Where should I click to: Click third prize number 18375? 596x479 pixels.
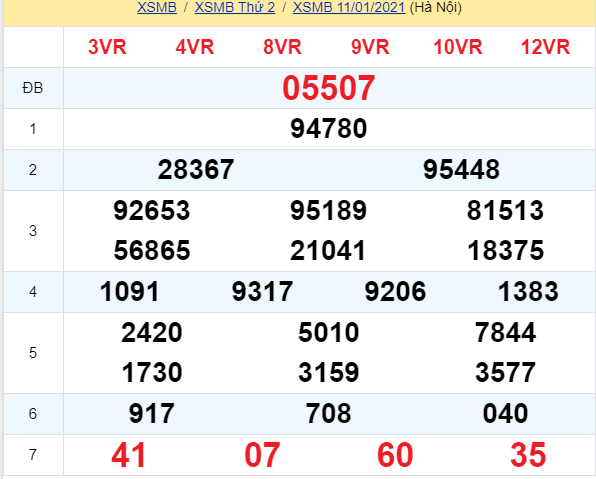506,251
